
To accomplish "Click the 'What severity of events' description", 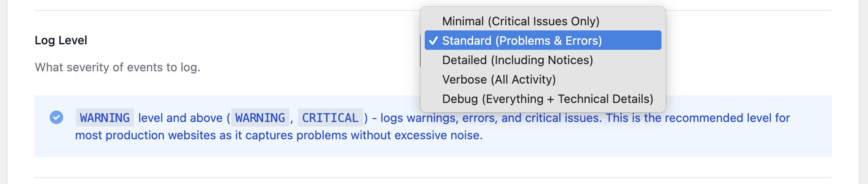I will pos(118,67).
